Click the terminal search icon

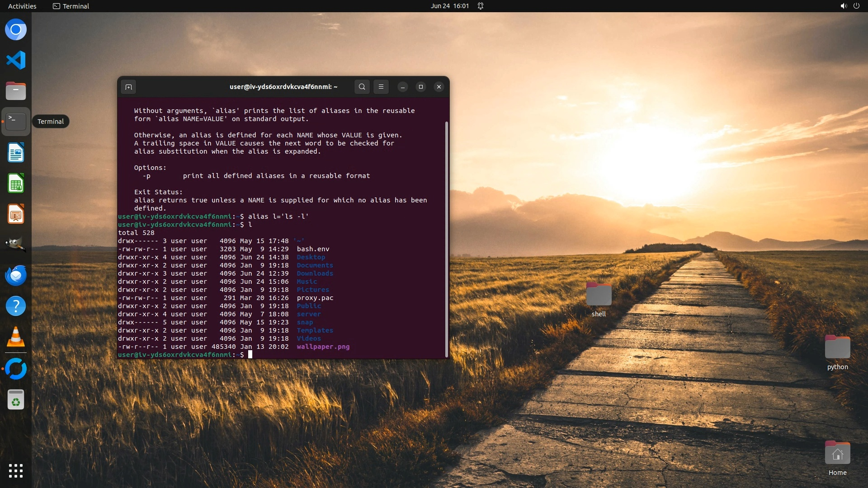(x=362, y=87)
